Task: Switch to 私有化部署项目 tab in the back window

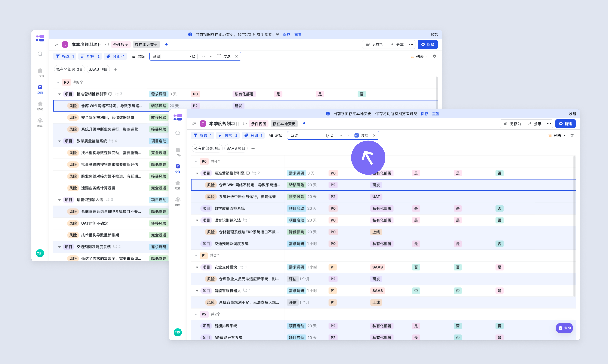Action: click(x=69, y=69)
